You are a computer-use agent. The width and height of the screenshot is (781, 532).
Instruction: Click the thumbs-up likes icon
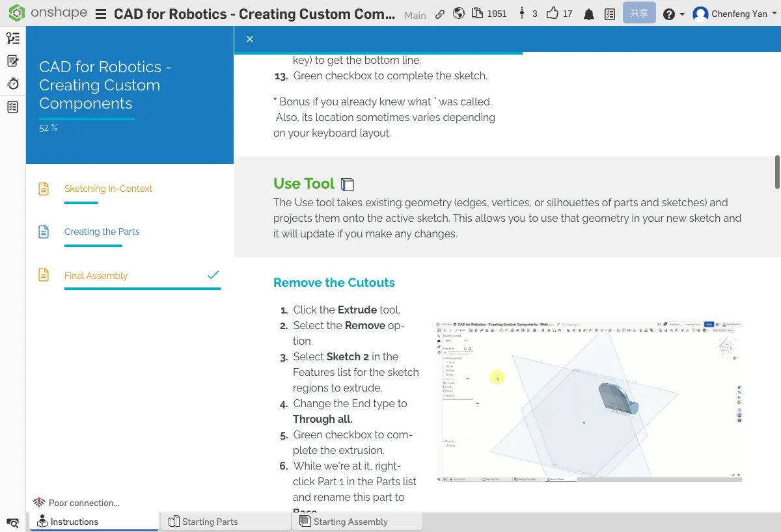point(553,14)
